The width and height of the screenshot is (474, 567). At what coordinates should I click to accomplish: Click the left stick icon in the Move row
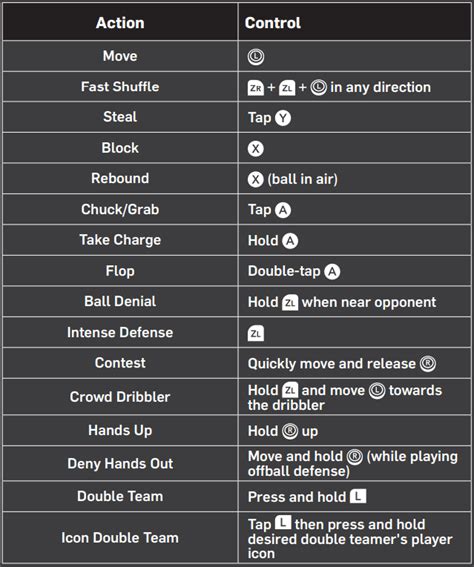click(256, 57)
